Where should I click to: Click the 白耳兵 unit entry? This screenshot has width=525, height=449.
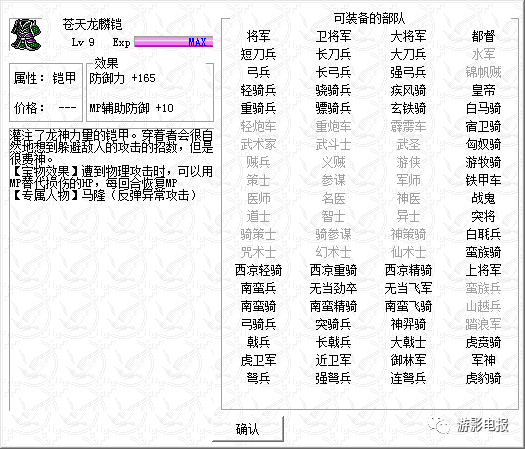click(x=483, y=235)
